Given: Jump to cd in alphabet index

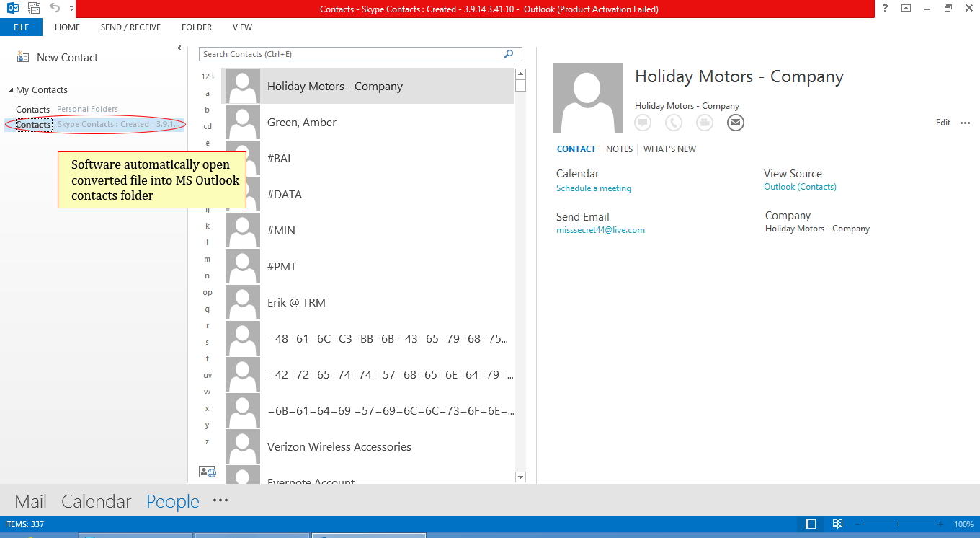Looking at the screenshot, I should coord(208,126).
